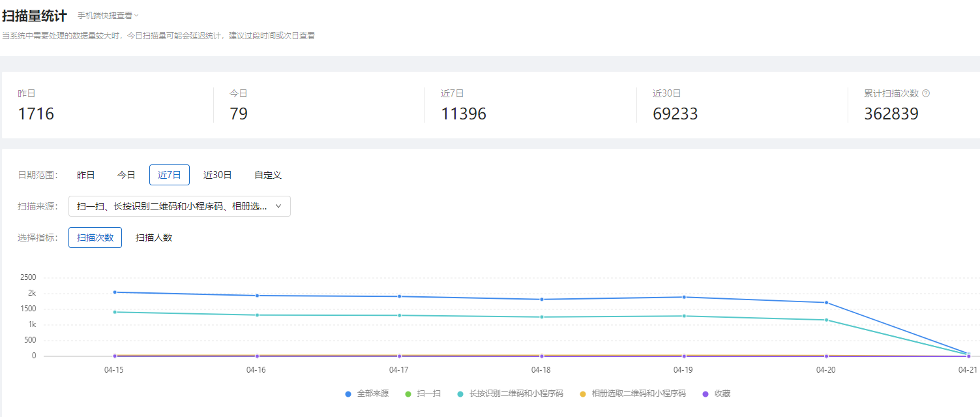The image size is (980, 417).
Task: Toggle 扫一扫 legend series
Action: (x=423, y=394)
